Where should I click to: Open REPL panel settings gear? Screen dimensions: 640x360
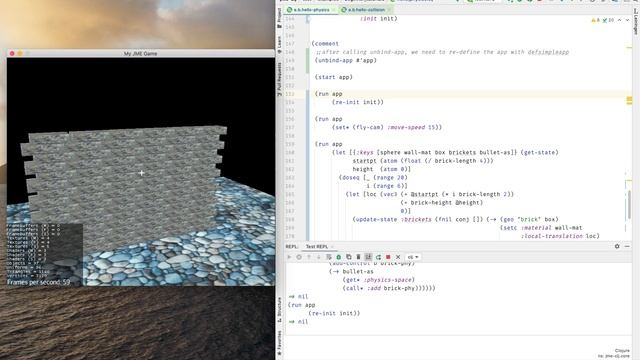pos(617,247)
